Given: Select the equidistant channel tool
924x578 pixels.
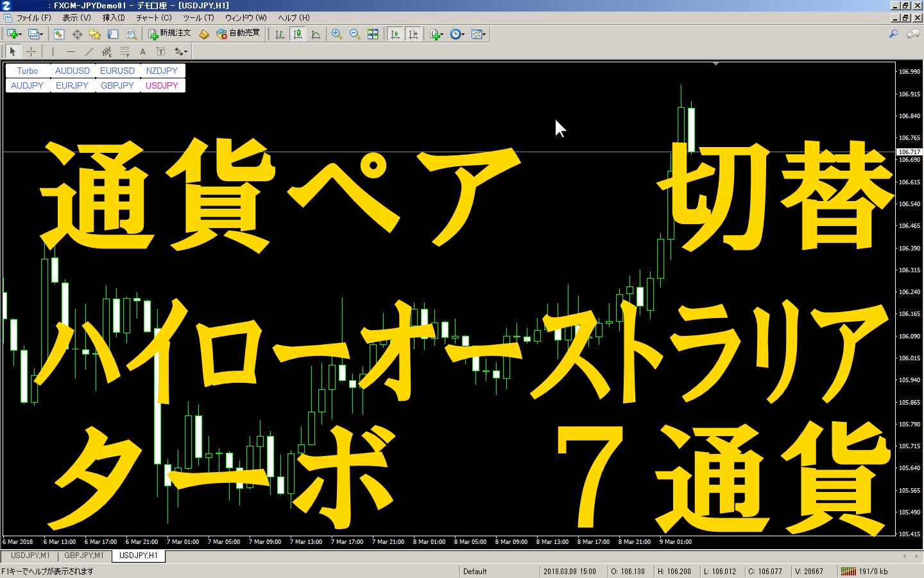Looking at the screenshot, I should coord(107,51).
